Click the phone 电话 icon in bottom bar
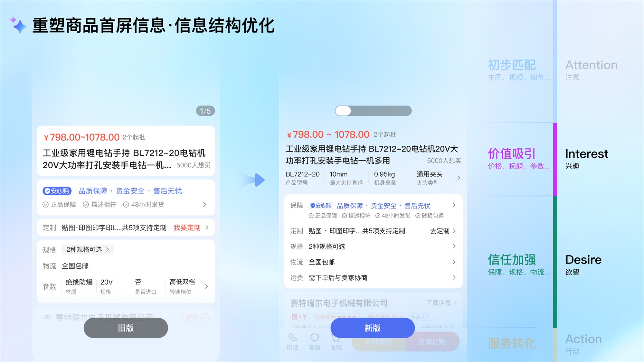The height and width of the screenshot is (362, 644). (x=291, y=343)
